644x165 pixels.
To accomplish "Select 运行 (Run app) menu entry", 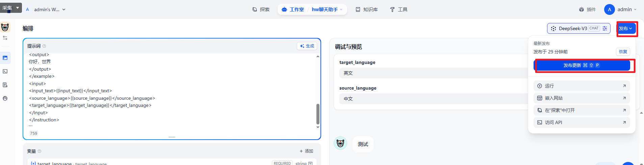I will (582, 86).
